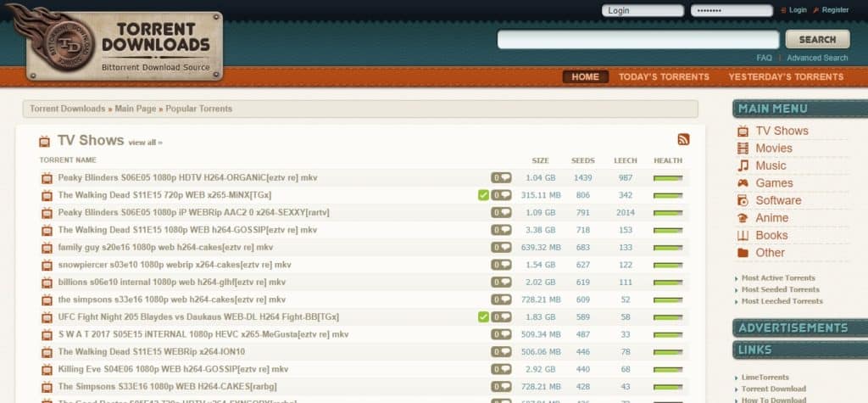Screen dimensions: 868x403
Task: Click Music note icon in main menu
Action: (743, 165)
